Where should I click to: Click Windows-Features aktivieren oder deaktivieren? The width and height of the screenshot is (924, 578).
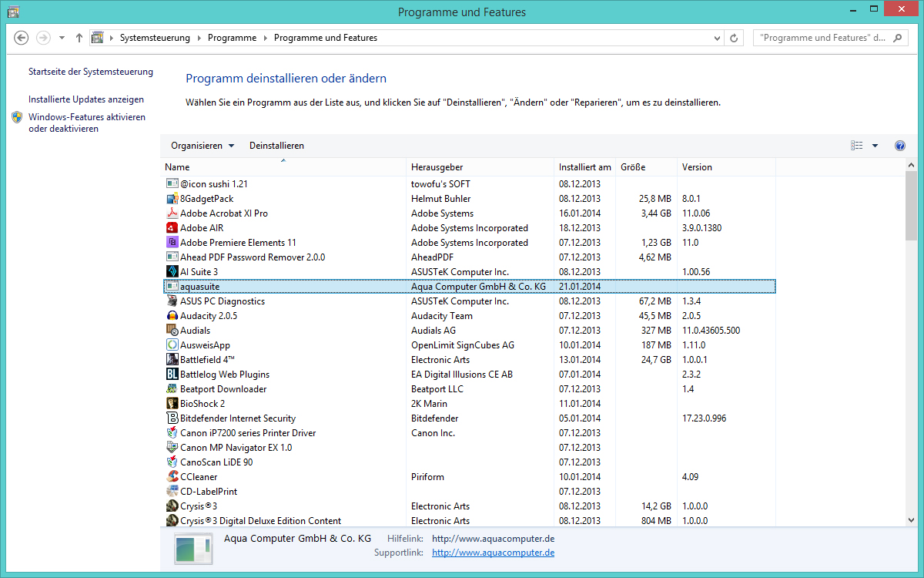click(x=86, y=123)
